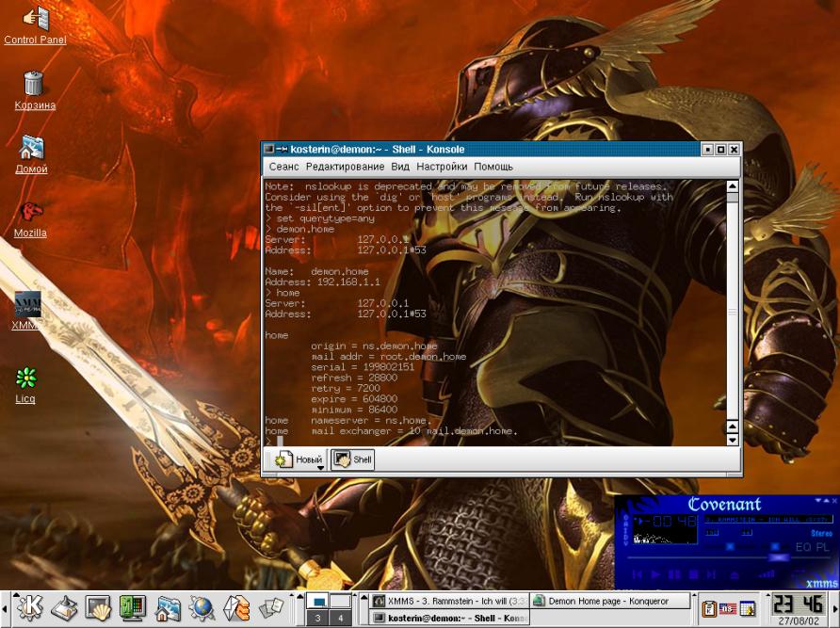Screen dimensions: 840x628
Task: Click Konsole scrollbar up arrow at top
Action: 733,186
